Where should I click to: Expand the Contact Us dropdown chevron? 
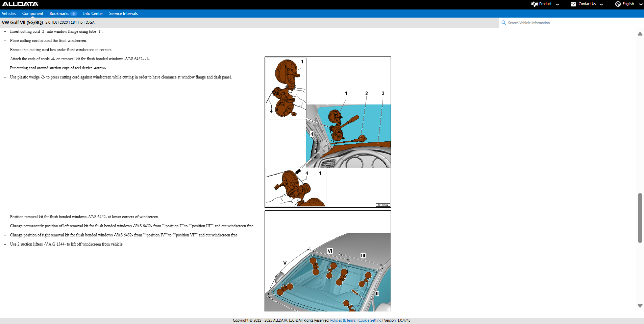601,4
